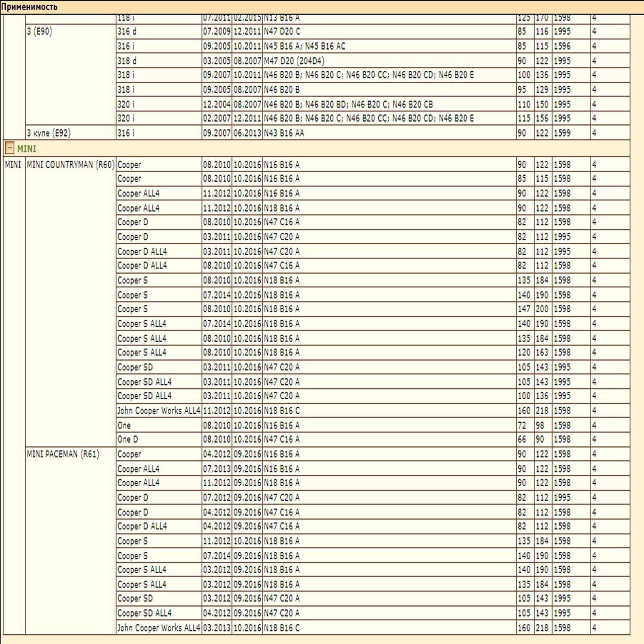644x644 pixels.
Task: Click the 1599 displacement value
Action: pos(562,133)
